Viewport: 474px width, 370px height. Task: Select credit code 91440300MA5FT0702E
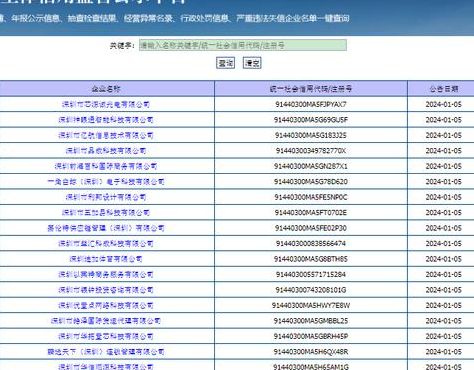pos(311,212)
